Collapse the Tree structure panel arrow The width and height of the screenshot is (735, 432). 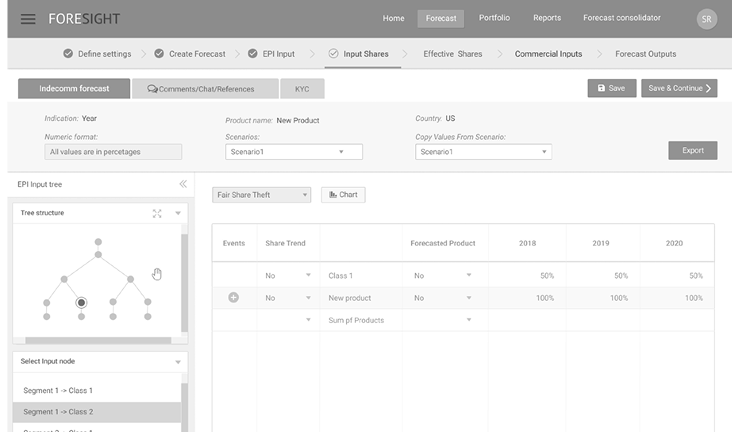pos(178,213)
